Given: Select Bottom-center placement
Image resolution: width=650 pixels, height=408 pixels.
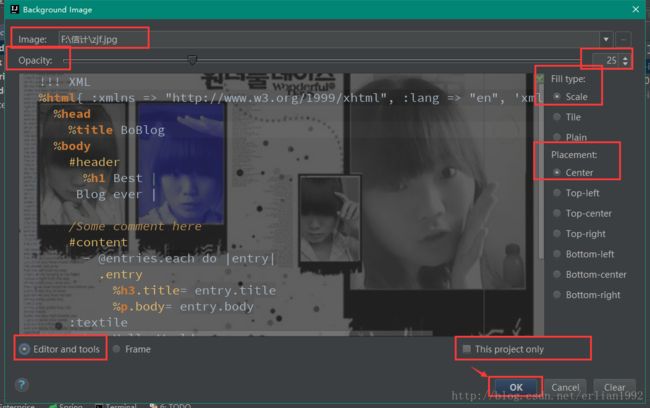Looking at the screenshot, I should click(590, 274).
